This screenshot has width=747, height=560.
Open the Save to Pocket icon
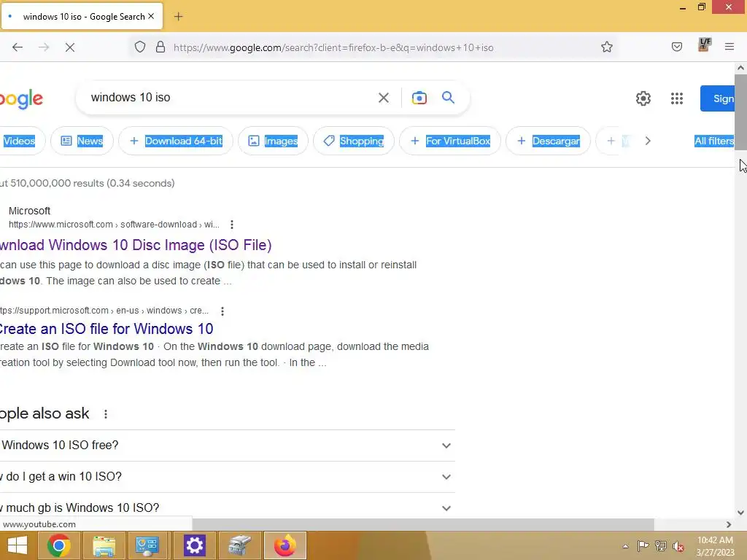click(x=676, y=47)
